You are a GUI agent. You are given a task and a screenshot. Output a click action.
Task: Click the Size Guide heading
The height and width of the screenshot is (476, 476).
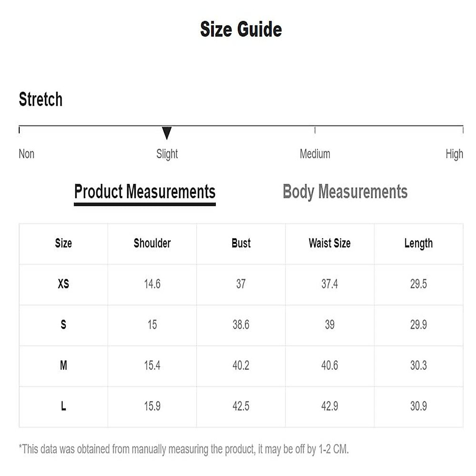point(241,29)
